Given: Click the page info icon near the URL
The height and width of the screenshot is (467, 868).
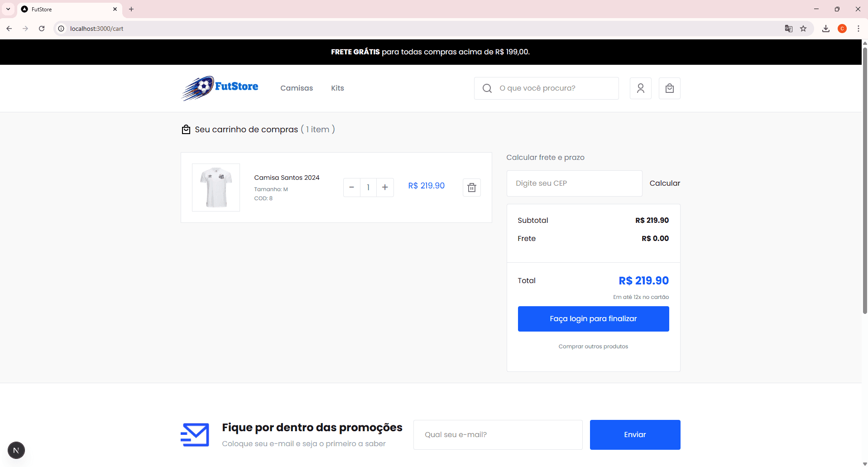Looking at the screenshot, I should point(61,29).
